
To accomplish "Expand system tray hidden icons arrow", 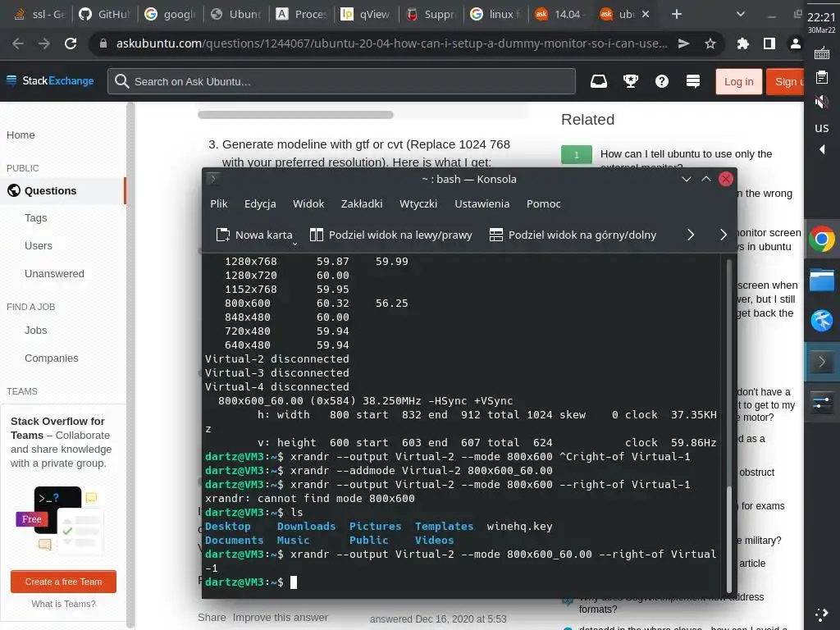I will point(822,149).
